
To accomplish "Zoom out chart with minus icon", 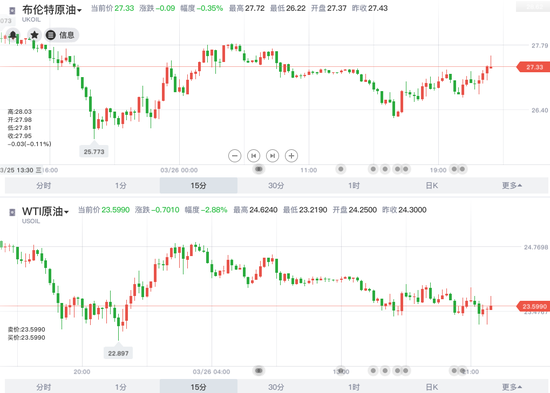I will pyautogui.click(x=235, y=155).
